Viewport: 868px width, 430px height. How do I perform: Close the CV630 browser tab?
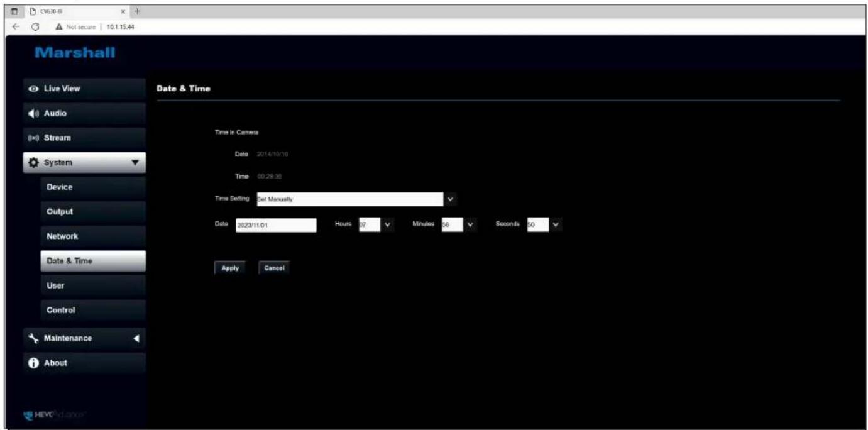pyautogui.click(x=123, y=11)
